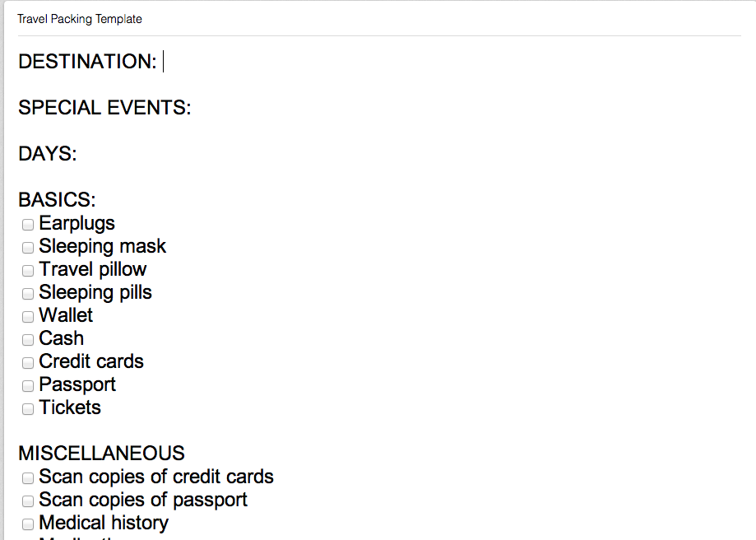
Task: Check the Passport checkbox
Action: pos(28,385)
